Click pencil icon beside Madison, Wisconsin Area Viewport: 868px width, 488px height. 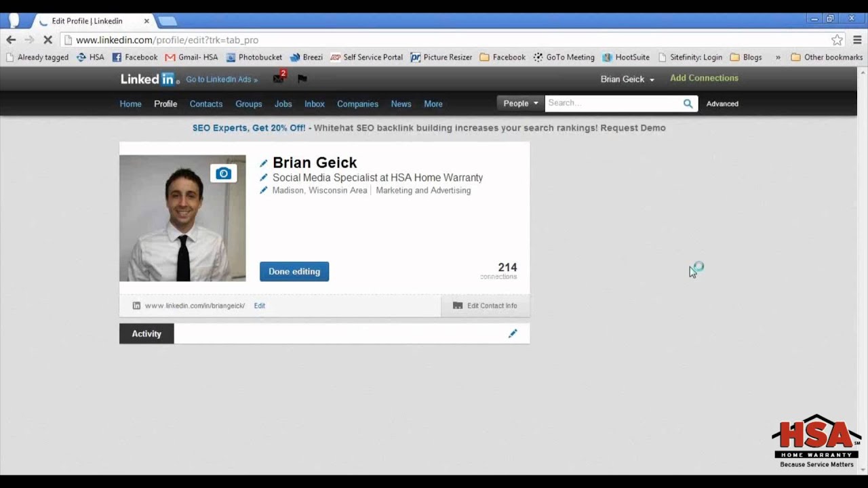264,190
